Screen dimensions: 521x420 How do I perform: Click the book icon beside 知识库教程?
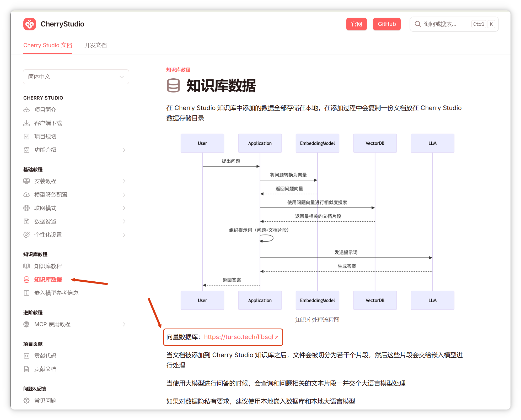[x=26, y=266]
